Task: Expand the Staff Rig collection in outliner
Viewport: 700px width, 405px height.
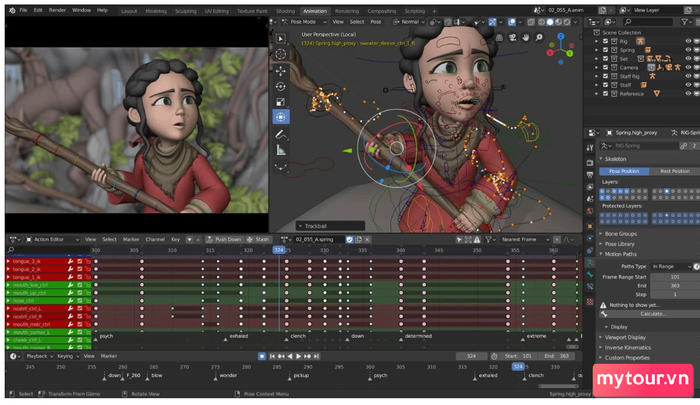Action: pos(596,76)
